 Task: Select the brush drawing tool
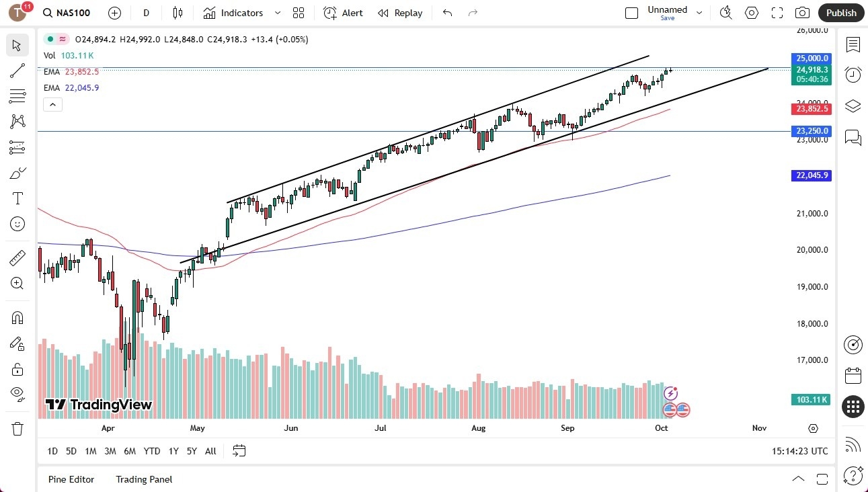(17, 173)
